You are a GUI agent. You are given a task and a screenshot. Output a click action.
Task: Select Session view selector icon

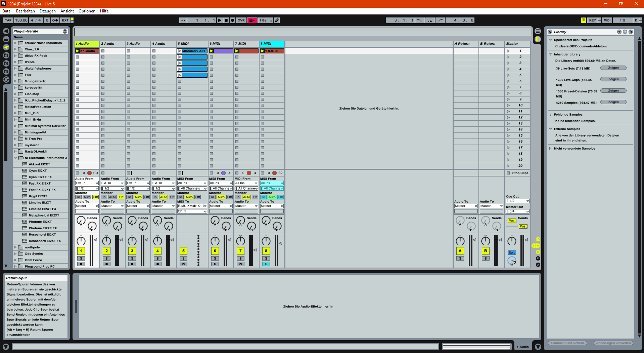click(538, 39)
